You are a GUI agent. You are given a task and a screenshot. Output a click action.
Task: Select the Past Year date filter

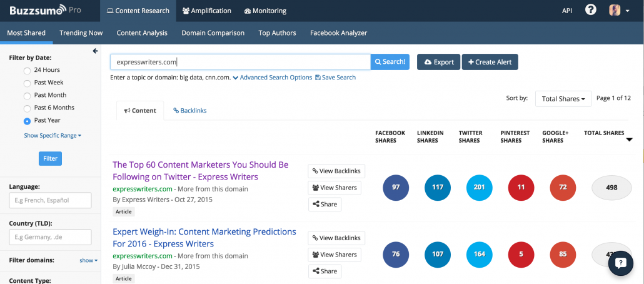(x=27, y=121)
